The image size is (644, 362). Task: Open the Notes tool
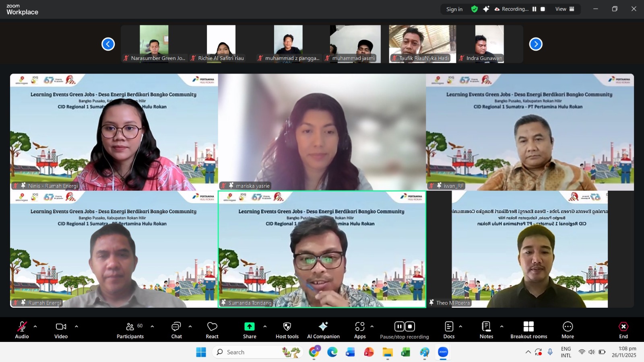click(x=486, y=330)
